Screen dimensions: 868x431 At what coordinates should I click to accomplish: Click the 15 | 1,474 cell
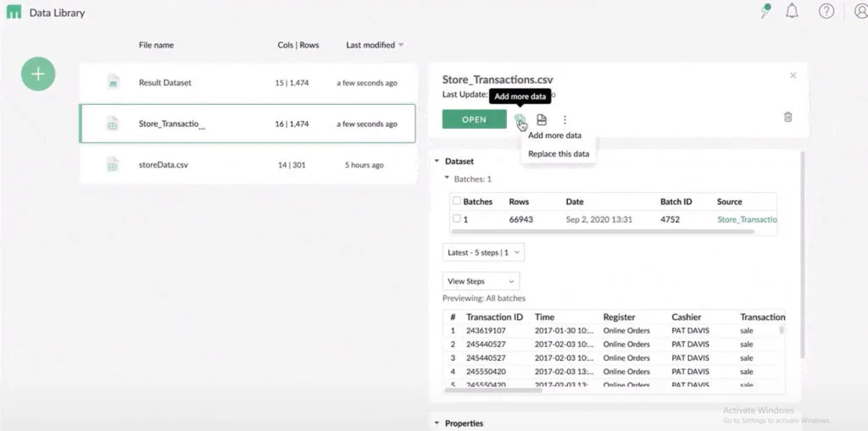tap(292, 83)
